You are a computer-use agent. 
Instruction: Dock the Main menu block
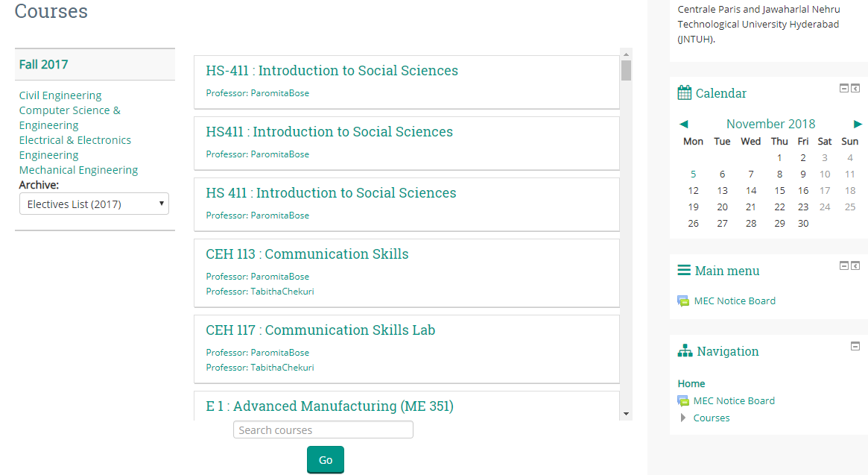855,265
